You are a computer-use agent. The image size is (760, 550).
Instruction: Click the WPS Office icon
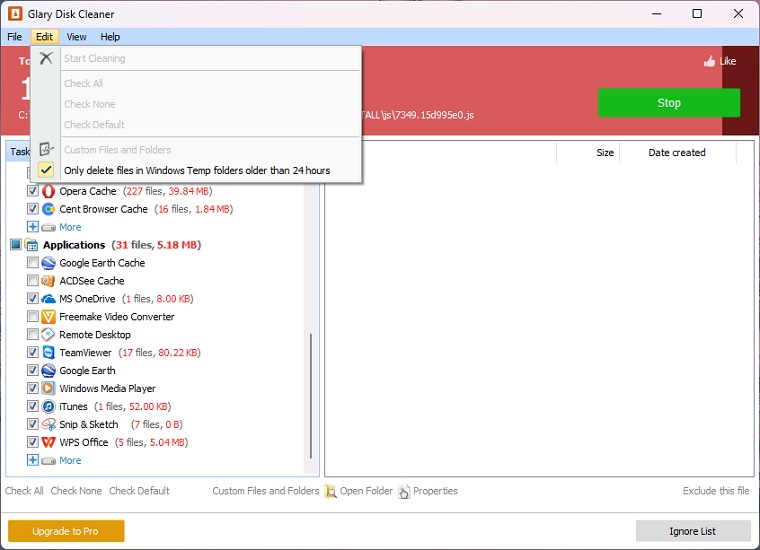pyautogui.click(x=48, y=442)
